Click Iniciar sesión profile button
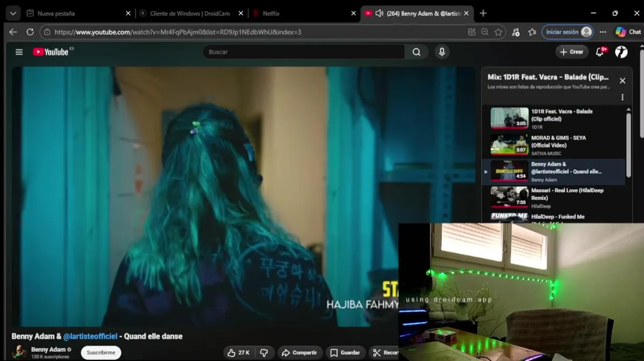This screenshot has width=644, height=361. 568,32
